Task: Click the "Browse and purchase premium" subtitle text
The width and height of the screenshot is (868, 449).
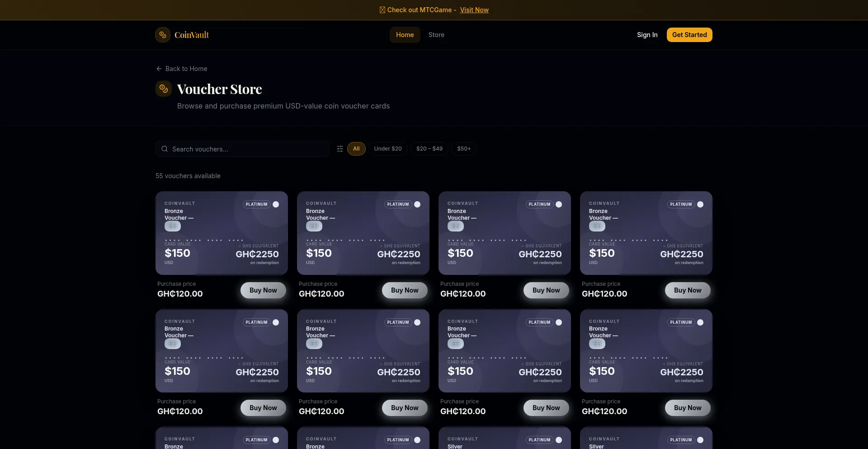Action: pos(283,106)
